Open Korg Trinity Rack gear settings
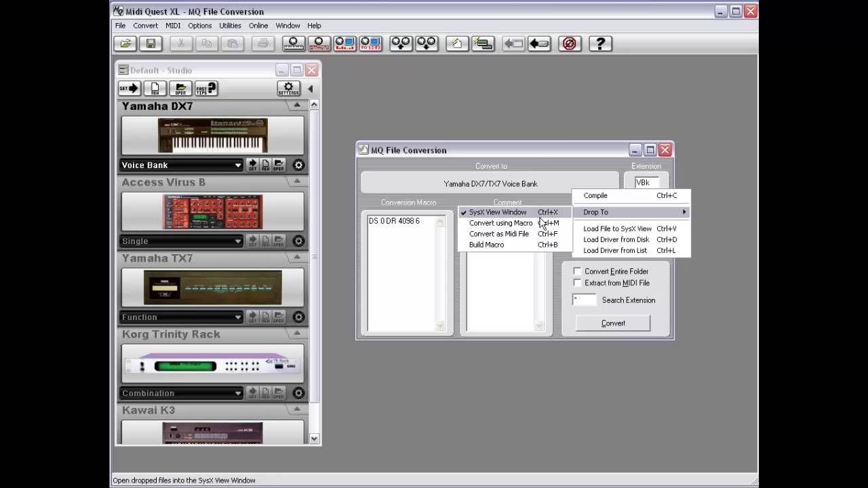This screenshot has height=488, width=868. (298, 392)
